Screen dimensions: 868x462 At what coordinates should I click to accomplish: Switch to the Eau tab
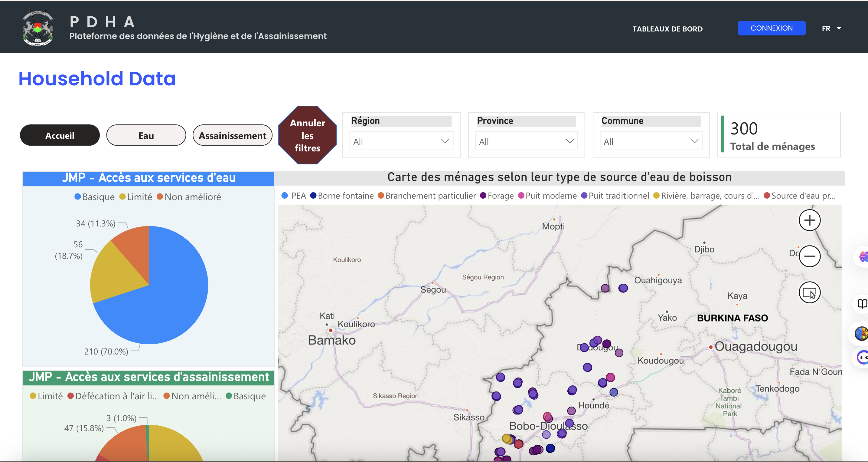click(146, 135)
